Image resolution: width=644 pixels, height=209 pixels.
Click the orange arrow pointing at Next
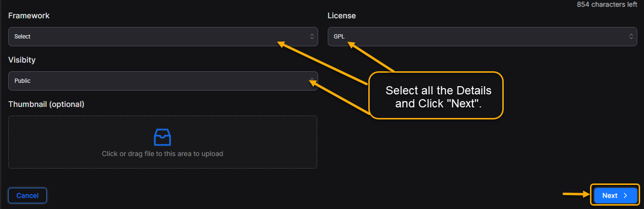click(x=577, y=195)
